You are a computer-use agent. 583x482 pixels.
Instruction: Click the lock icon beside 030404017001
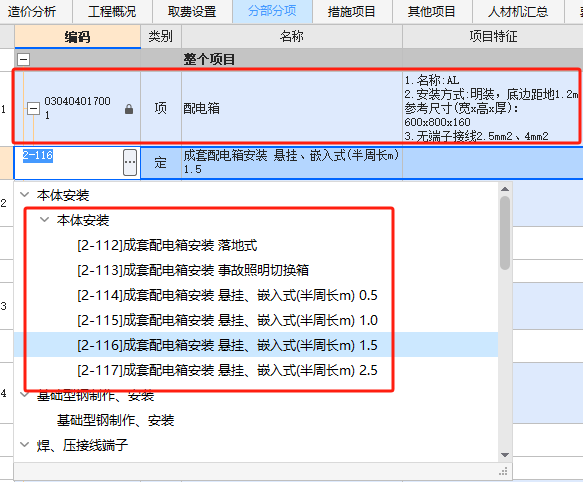129,109
